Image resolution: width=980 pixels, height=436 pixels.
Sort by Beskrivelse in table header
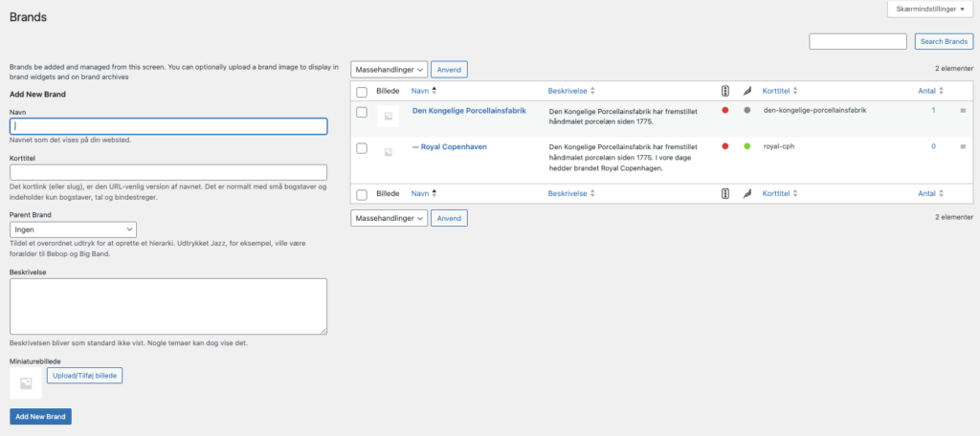tap(571, 91)
